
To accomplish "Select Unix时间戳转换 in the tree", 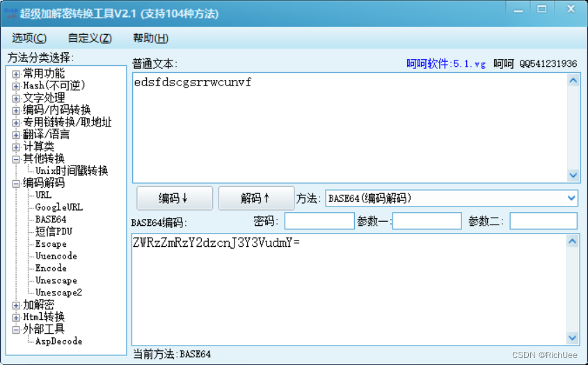I will [x=72, y=171].
